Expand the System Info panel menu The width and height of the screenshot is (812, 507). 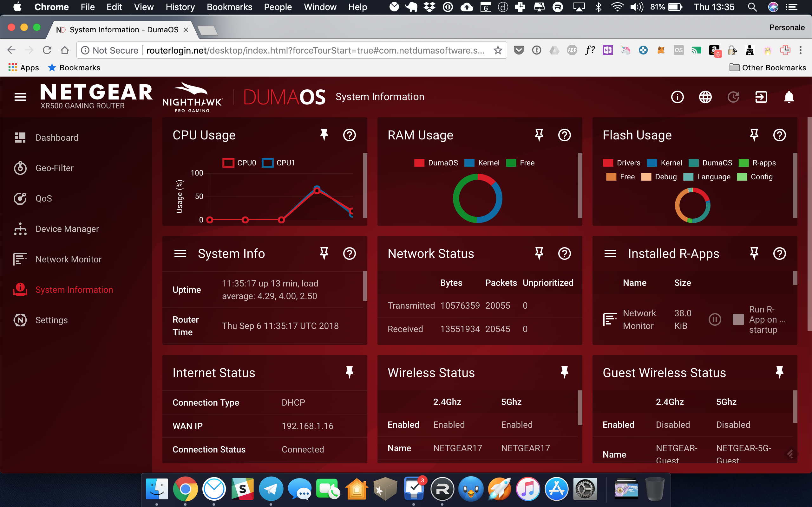click(x=180, y=254)
